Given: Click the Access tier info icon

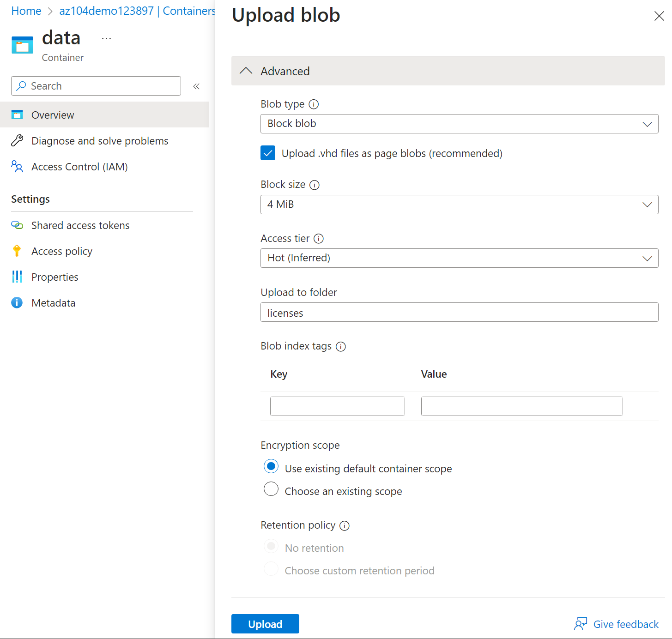Looking at the screenshot, I should pos(319,239).
